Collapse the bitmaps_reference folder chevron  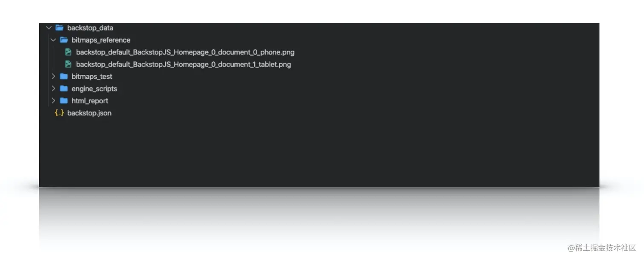point(53,40)
